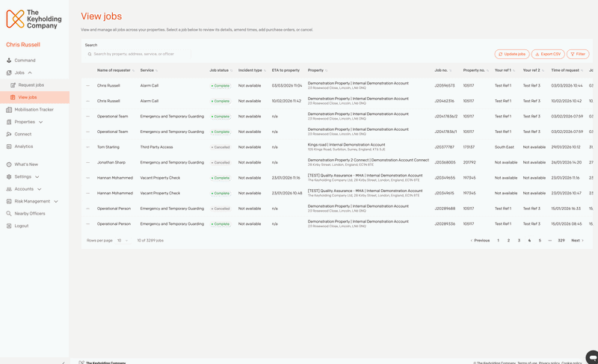Viewport: 598px width, 364px height.
Task: Open Mobilisation Tracker via its sidebar icon
Action: tap(9, 109)
